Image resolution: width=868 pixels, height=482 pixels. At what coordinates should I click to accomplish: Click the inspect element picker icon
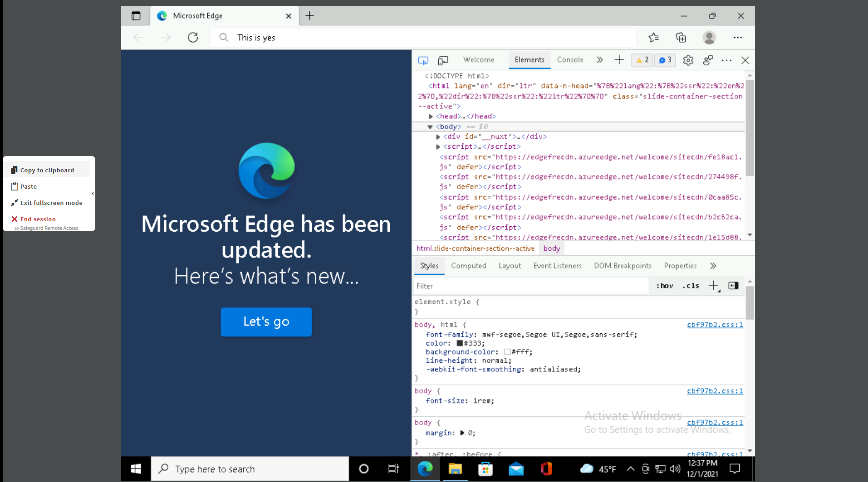423,60
